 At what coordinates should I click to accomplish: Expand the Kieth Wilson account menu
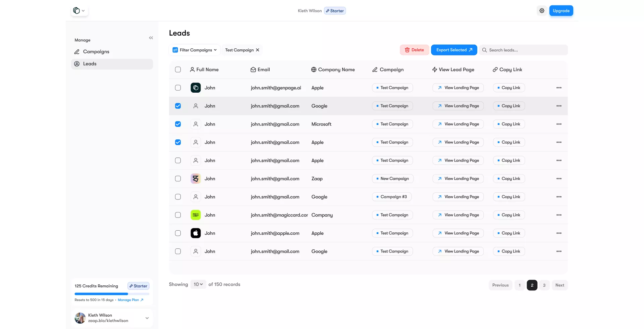pyautogui.click(x=147, y=318)
